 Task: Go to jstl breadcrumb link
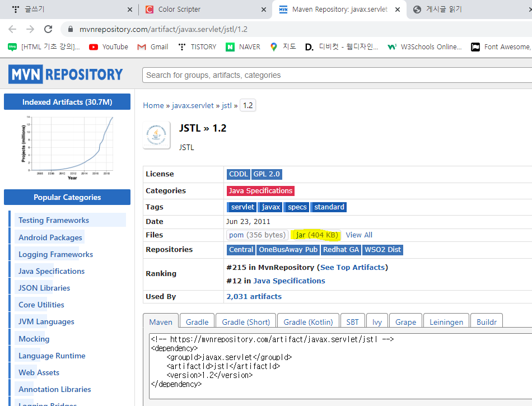click(226, 105)
